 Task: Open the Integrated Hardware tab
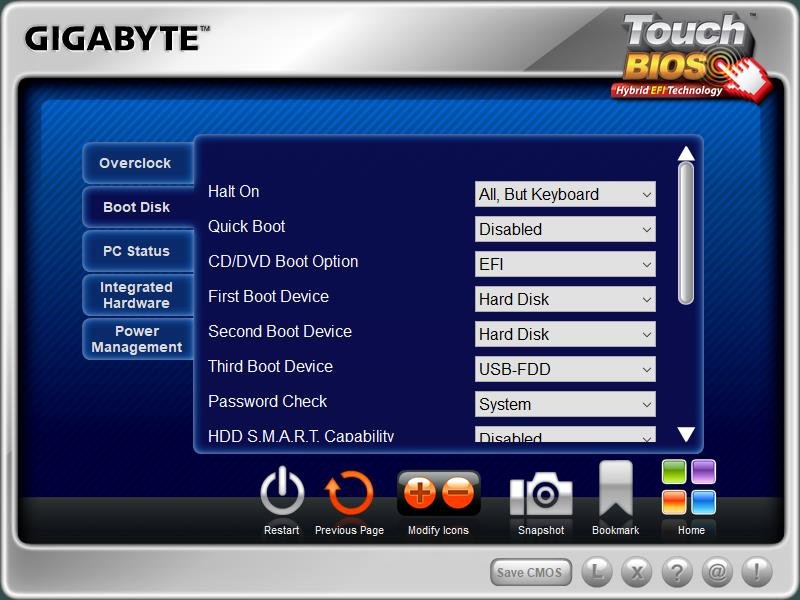point(138,295)
